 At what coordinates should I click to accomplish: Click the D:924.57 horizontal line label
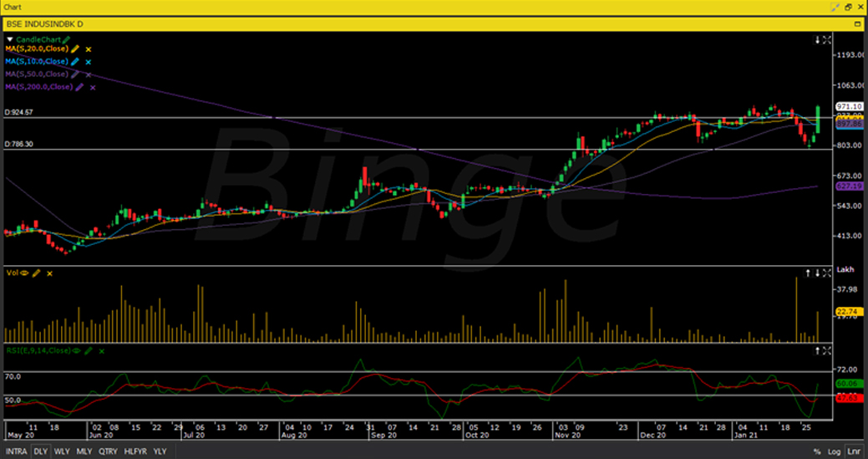coord(19,112)
